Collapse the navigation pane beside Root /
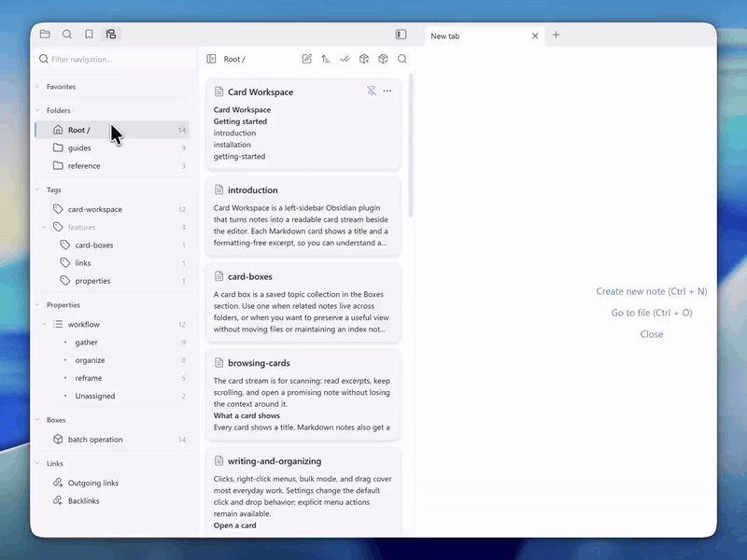The width and height of the screenshot is (747, 560). pyautogui.click(x=211, y=59)
